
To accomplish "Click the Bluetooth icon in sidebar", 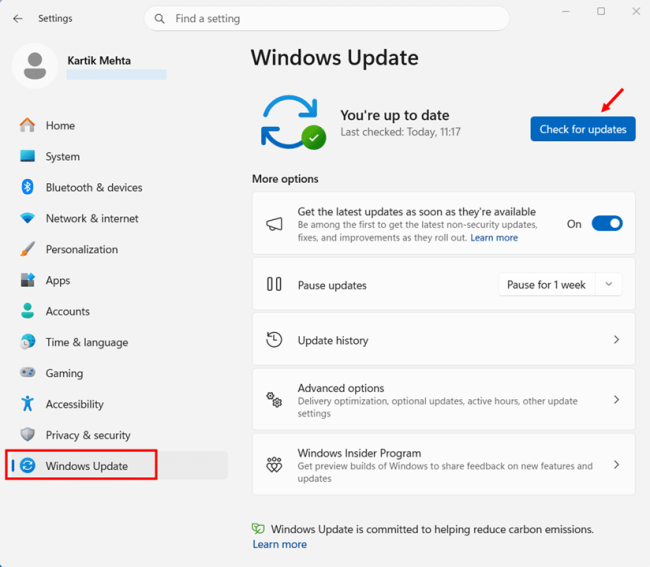I will pyautogui.click(x=27, y=187).
